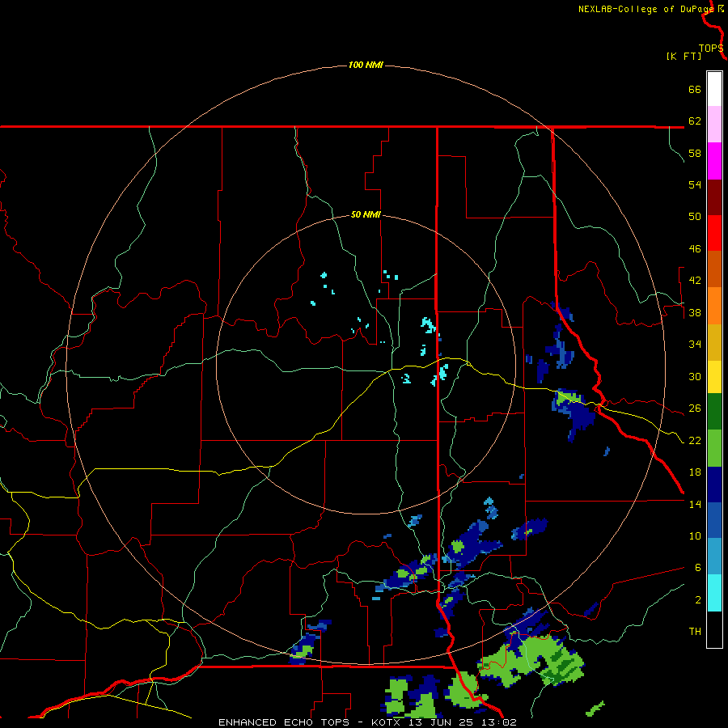728x728 pixels.
Task: Click the '34' legend value
Action: (695, 345)
